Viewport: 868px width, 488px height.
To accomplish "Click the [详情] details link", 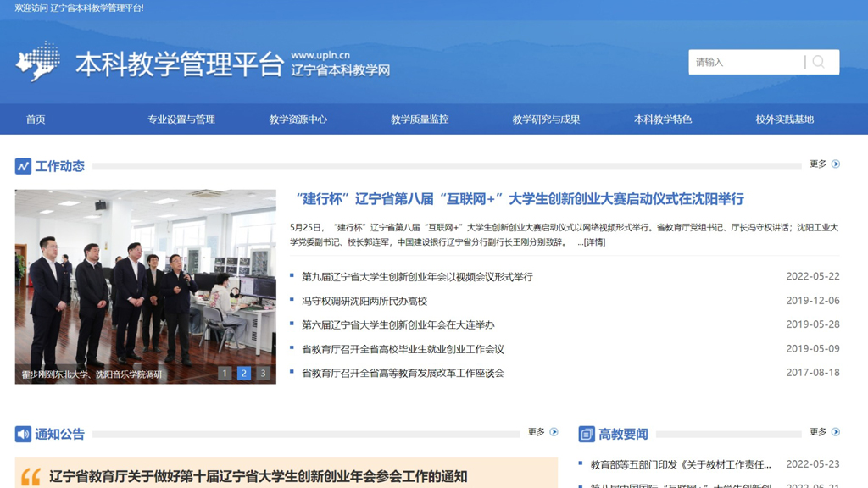I will [592, 242].
